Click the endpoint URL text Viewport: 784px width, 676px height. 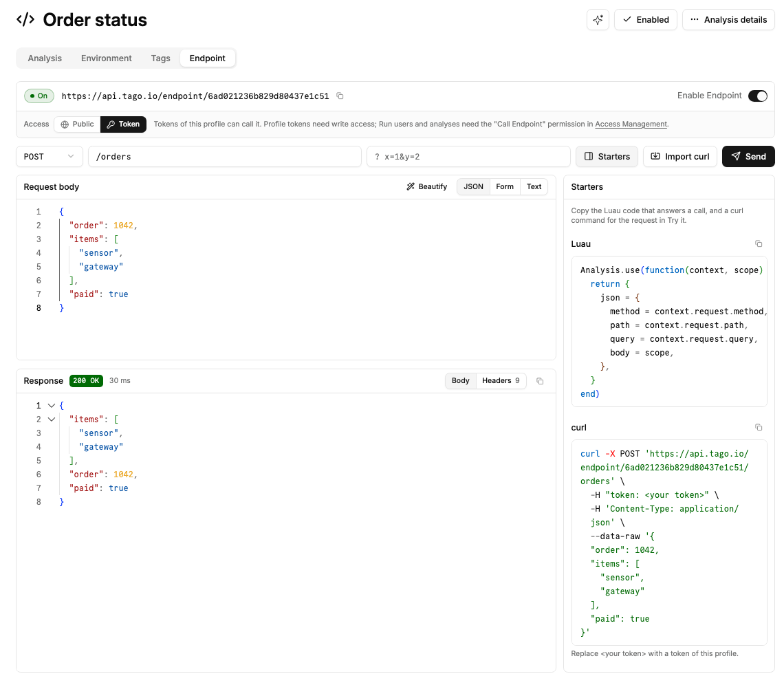tap(195, 96)
